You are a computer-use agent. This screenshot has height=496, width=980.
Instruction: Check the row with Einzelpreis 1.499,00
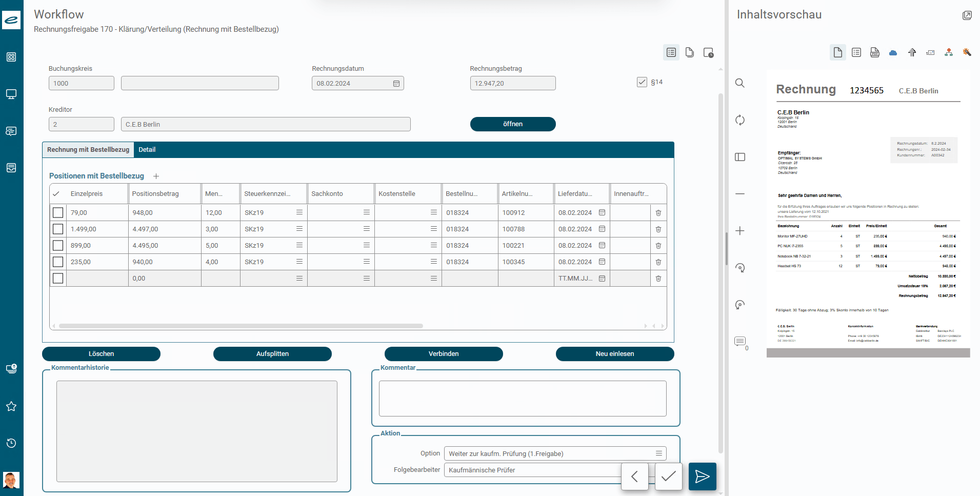point(58,229)
